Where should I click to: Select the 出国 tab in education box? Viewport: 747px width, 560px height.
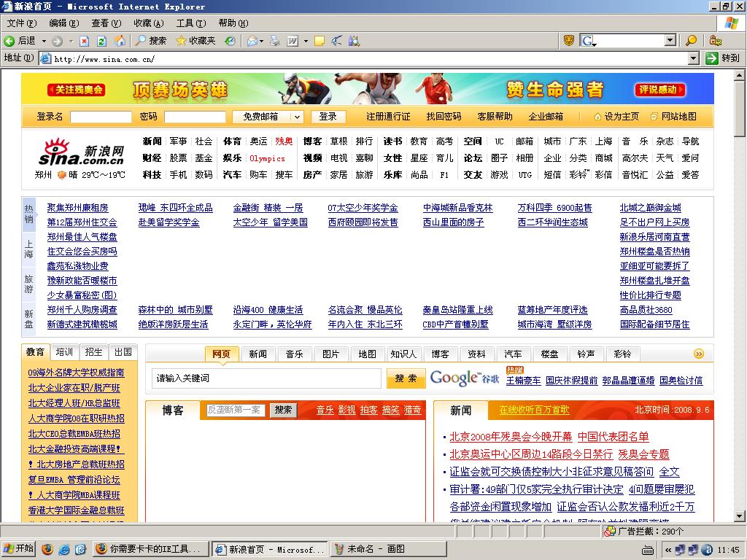point(123,352)
